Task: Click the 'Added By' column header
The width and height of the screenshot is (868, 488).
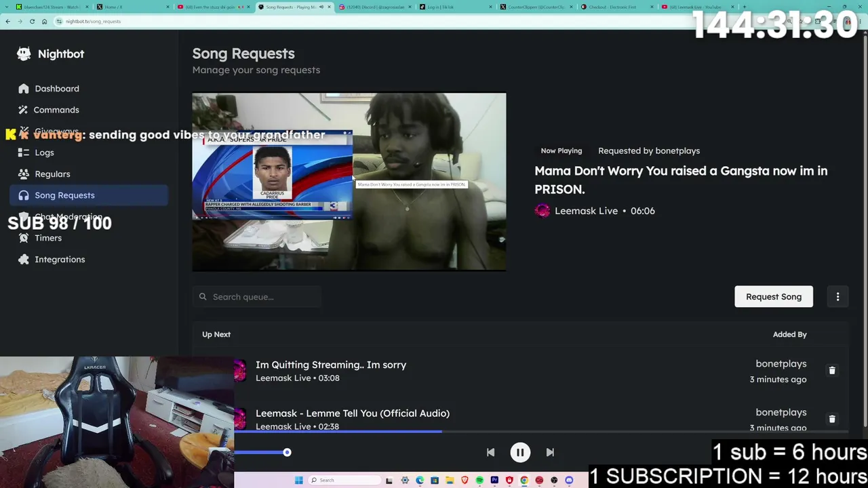Action: click(x=790, y=335)
